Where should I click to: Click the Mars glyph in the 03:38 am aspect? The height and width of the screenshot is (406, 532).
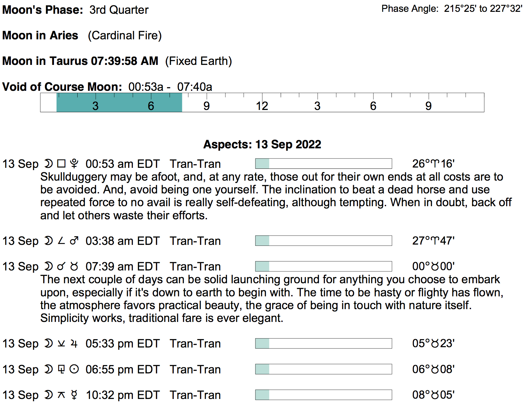[74, 241]
